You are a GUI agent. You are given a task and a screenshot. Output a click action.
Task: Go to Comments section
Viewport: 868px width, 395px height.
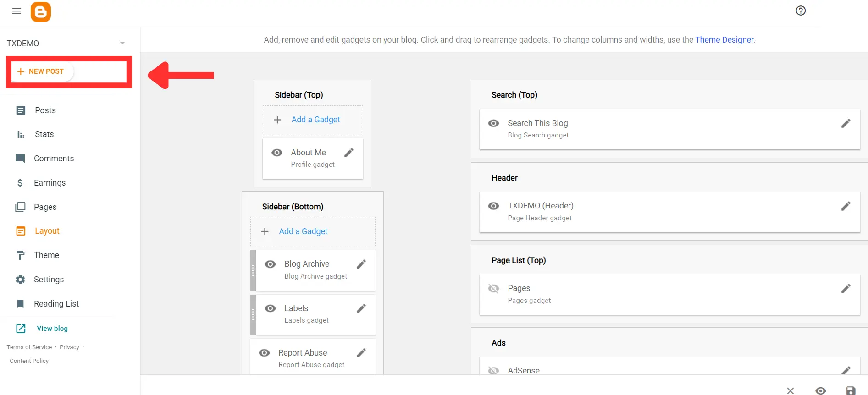coord(54,159)
